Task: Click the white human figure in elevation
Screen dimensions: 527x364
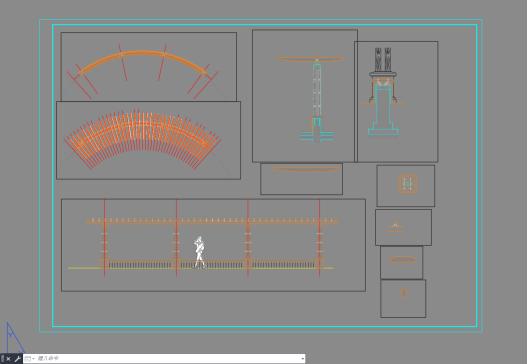Action: click(199, 252)
